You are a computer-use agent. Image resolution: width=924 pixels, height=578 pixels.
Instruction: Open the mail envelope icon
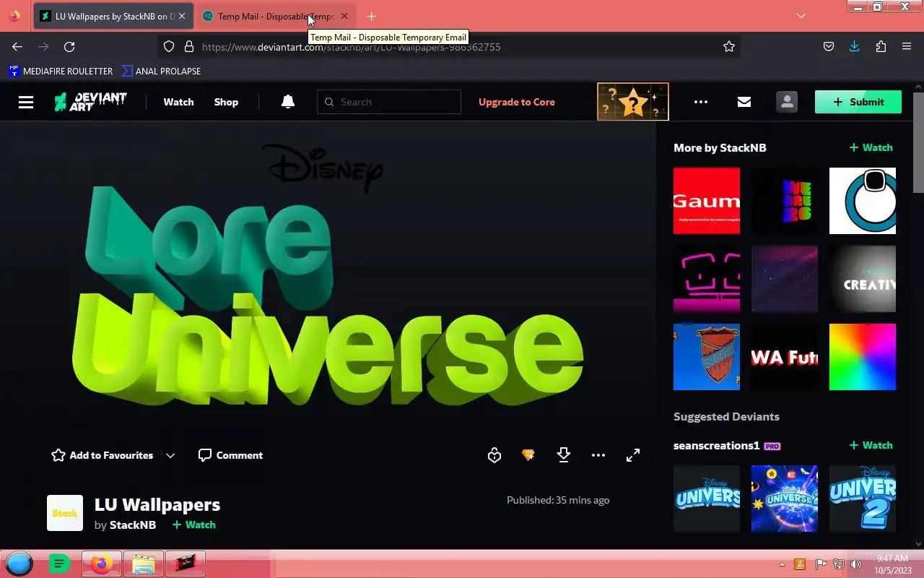(744, 102)
